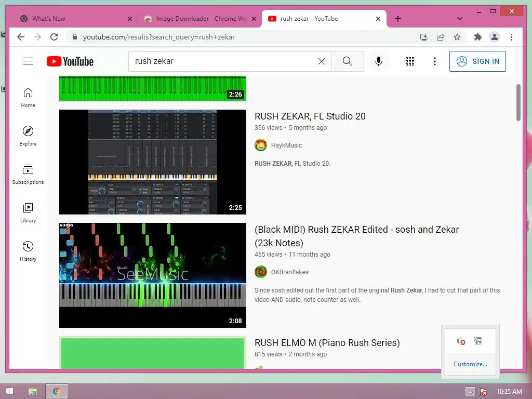Open Library in the sidebar

28,212
